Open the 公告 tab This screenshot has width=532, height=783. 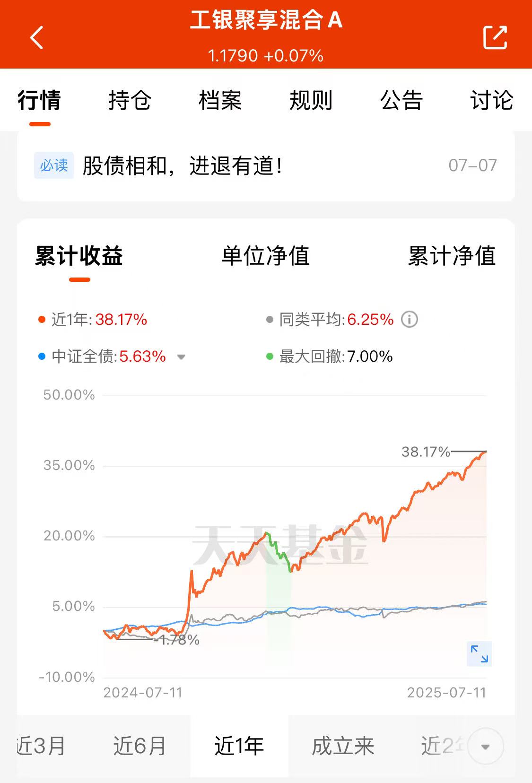pyautogui.click(x=401, y=100)
